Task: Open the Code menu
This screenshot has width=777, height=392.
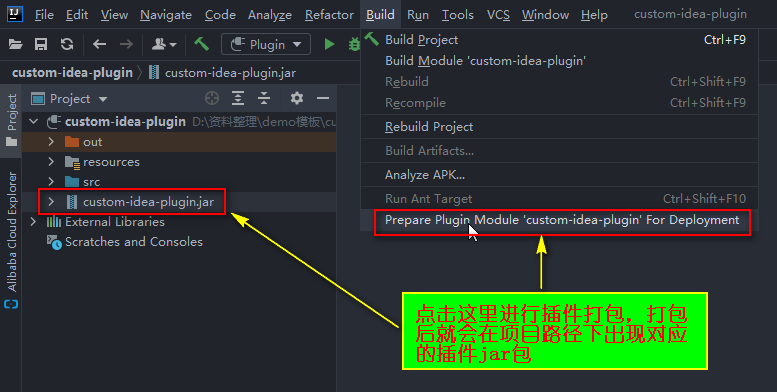Action: [220, 15]
